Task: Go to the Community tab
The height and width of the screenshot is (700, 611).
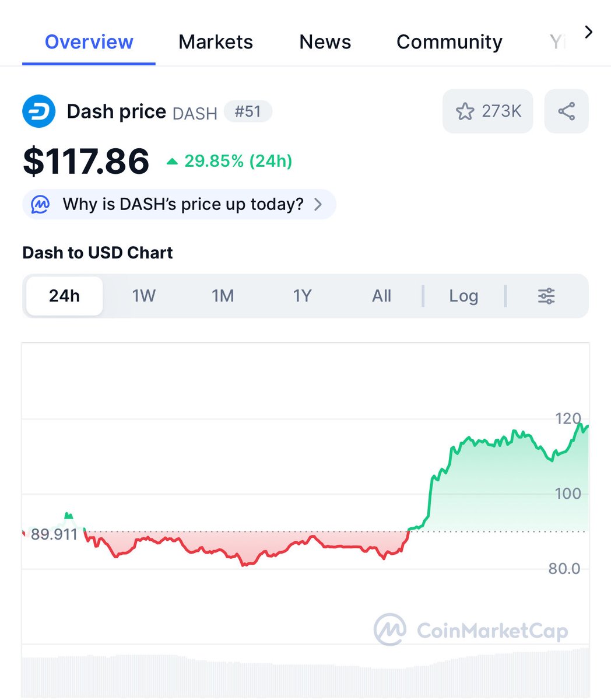Action: pos(449,42)
